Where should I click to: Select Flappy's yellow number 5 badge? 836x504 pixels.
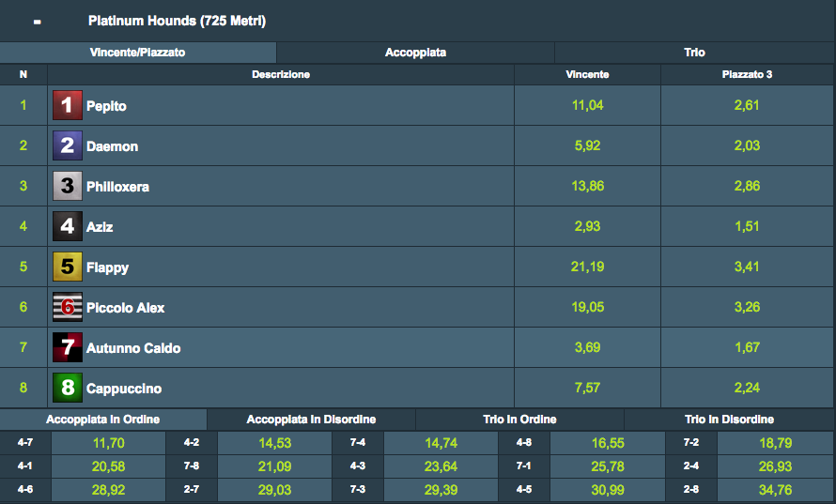(x=68, y=267)
